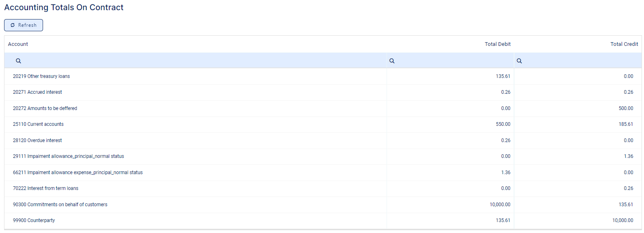Select the 20219 Other treasury loans row
This screenshot has height=233, width=644.
click(41, 76)
